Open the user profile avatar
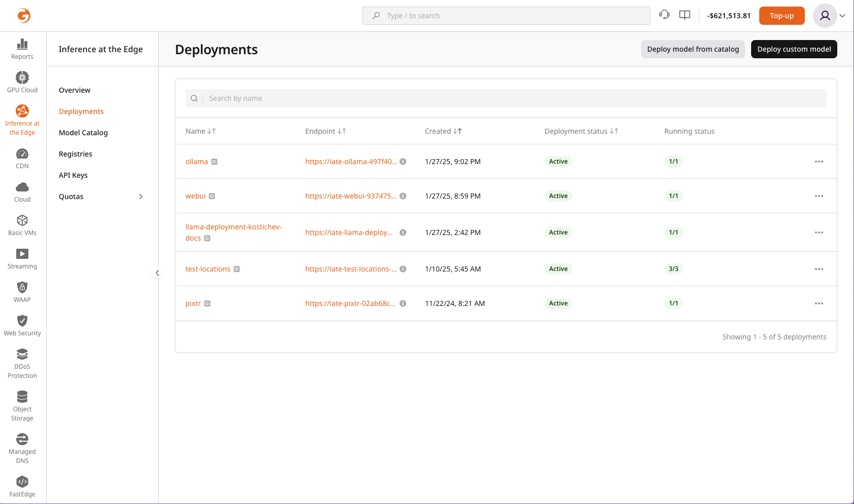 pos(825,16)
